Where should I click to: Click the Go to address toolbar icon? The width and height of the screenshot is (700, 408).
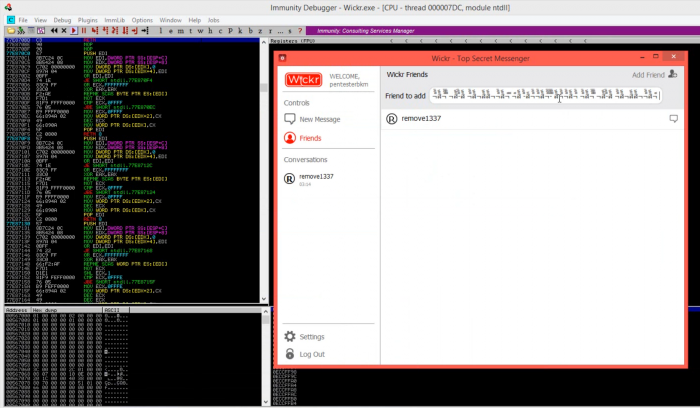click(x=145, y=30)
